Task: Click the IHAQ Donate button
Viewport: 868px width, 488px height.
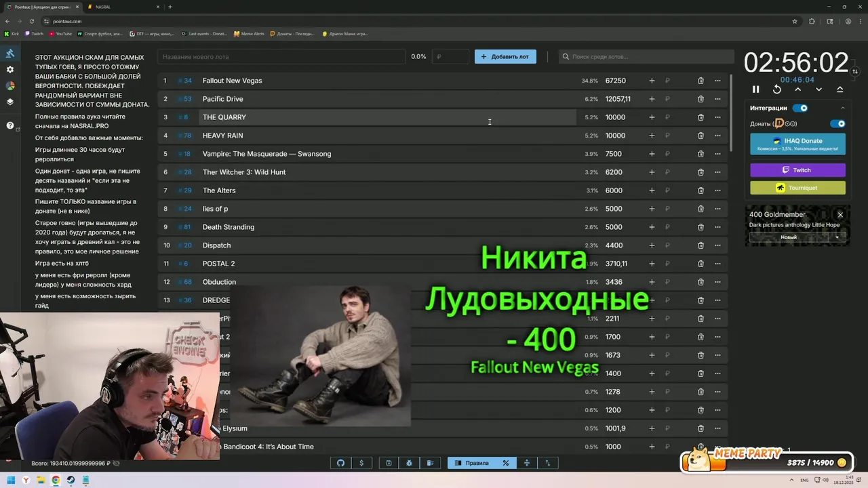Action: point(797,144)
